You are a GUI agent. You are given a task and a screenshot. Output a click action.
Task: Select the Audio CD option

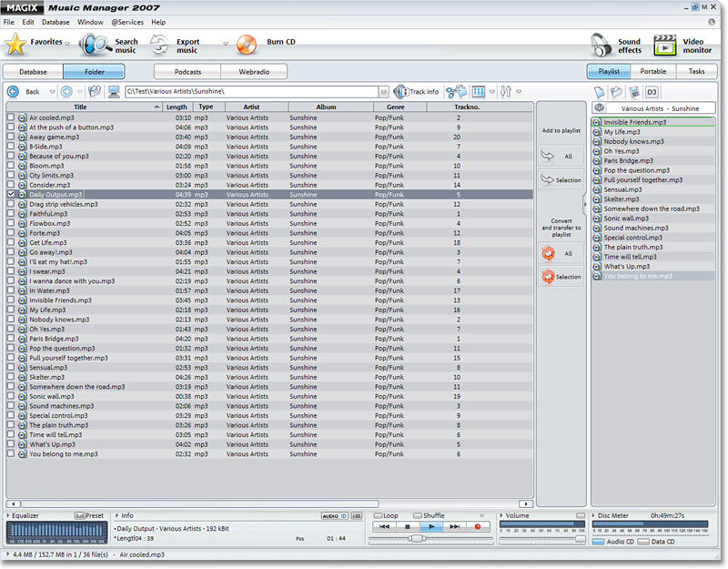[599, 542]
